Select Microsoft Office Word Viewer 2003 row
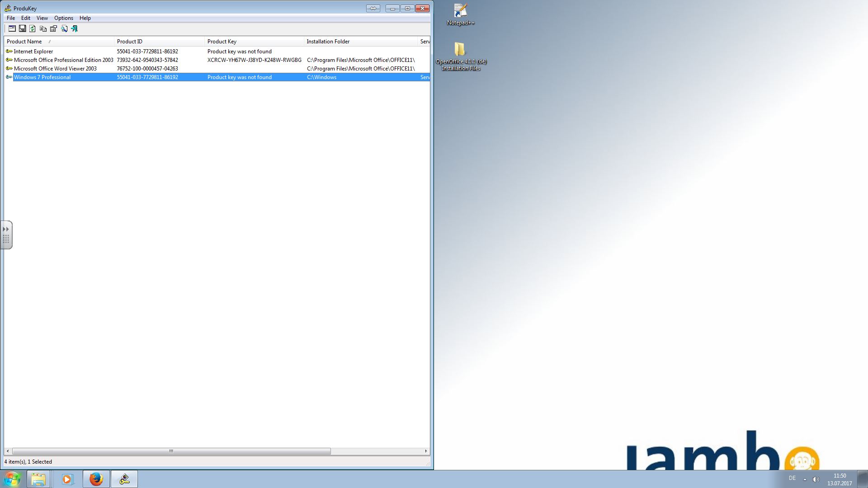 pos(55,69)
